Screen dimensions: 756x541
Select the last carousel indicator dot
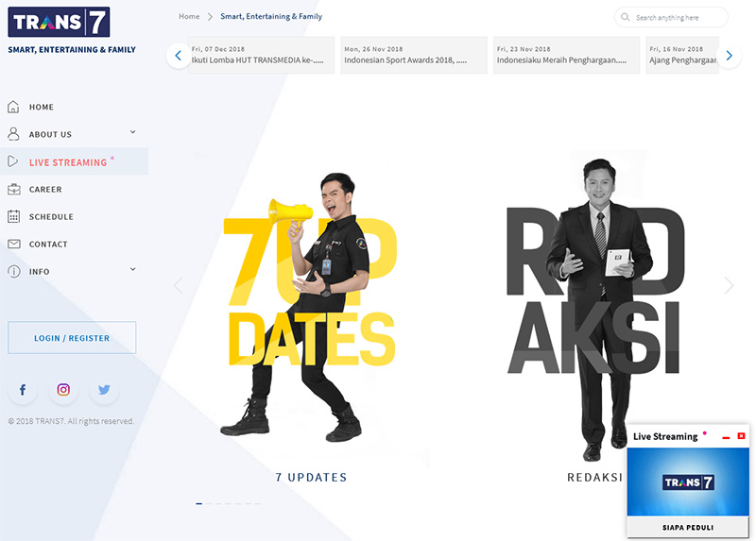[258, 503]
